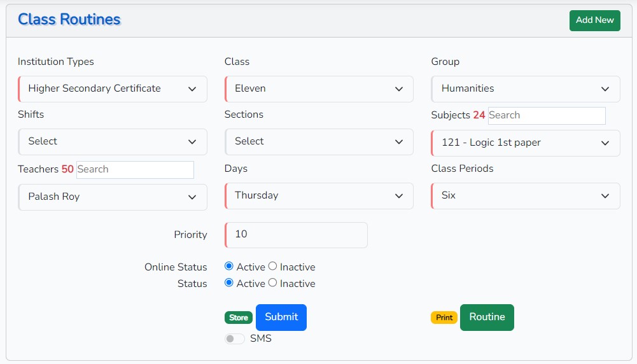
Task: Open the Institution Types dropdown
Action: click(113, 89)
